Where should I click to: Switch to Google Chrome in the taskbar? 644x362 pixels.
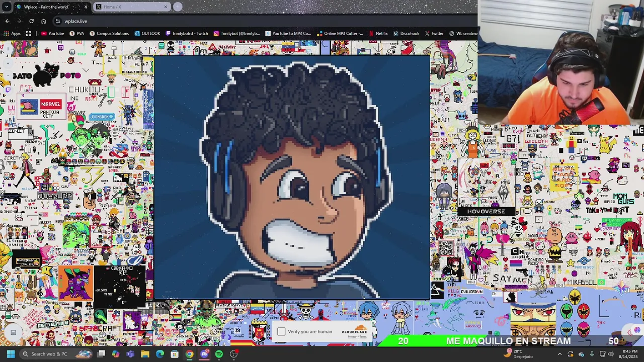coord(189,354)
